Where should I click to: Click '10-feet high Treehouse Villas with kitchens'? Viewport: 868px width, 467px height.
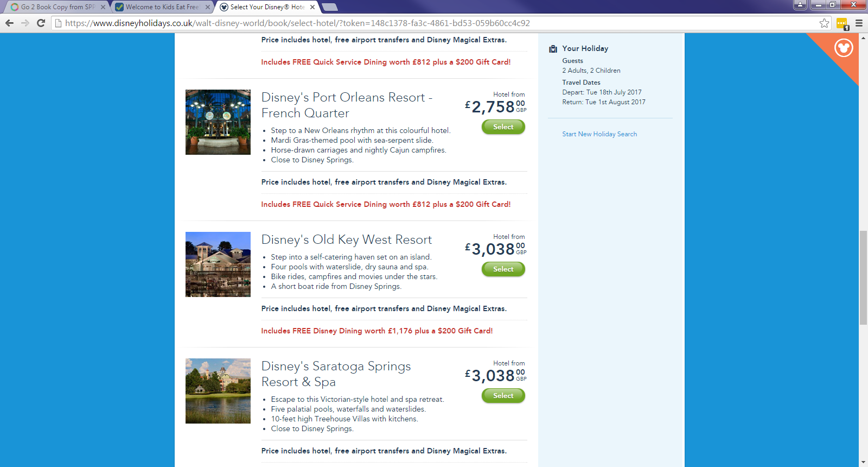(344, 419)
